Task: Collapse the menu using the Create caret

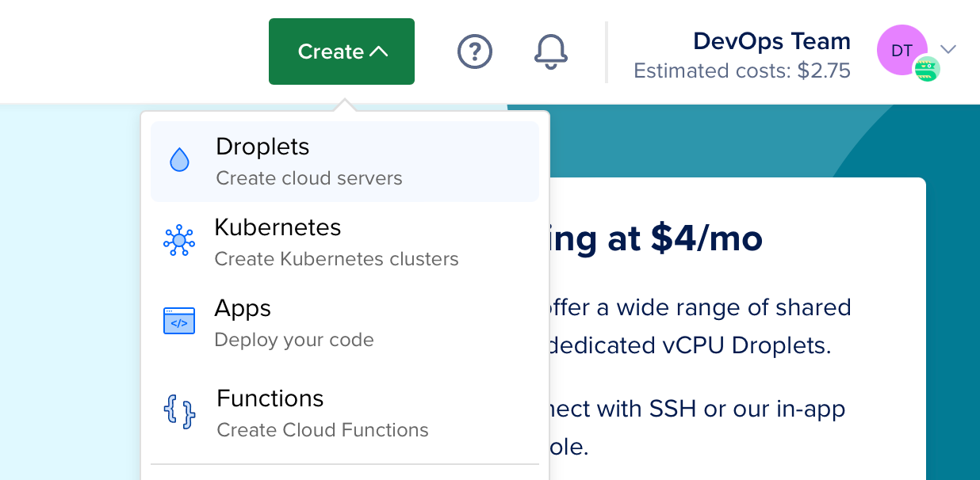Action: click(379, 52)
